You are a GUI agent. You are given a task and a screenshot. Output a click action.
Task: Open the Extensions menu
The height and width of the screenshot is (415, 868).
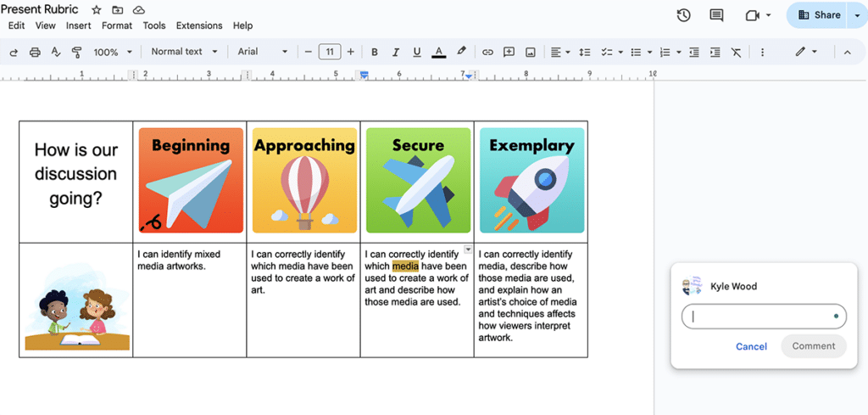click(199, 25)
